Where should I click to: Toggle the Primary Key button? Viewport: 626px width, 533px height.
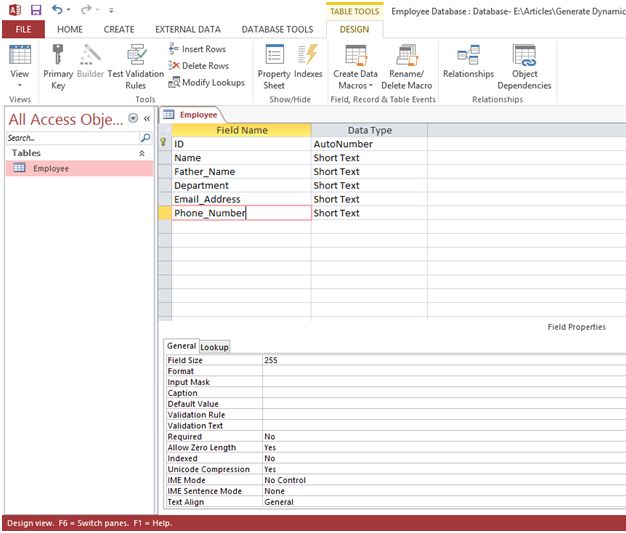click(x=58, y=67)
